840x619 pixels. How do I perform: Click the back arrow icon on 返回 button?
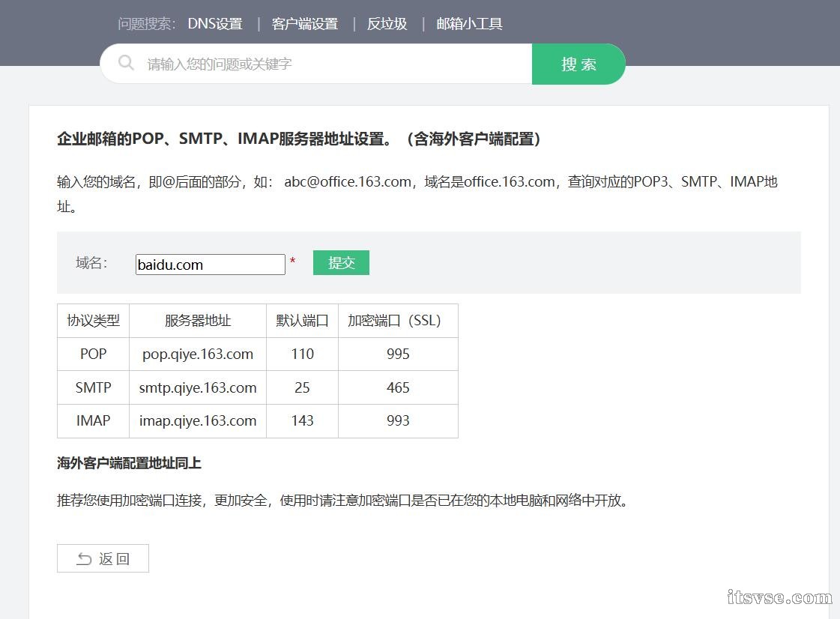tap(84, 558)
